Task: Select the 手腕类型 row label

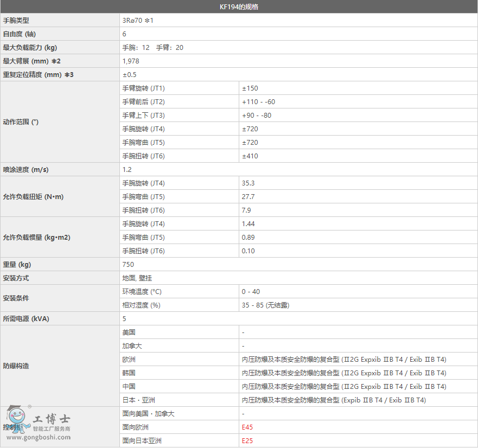Action: point(16,21)
